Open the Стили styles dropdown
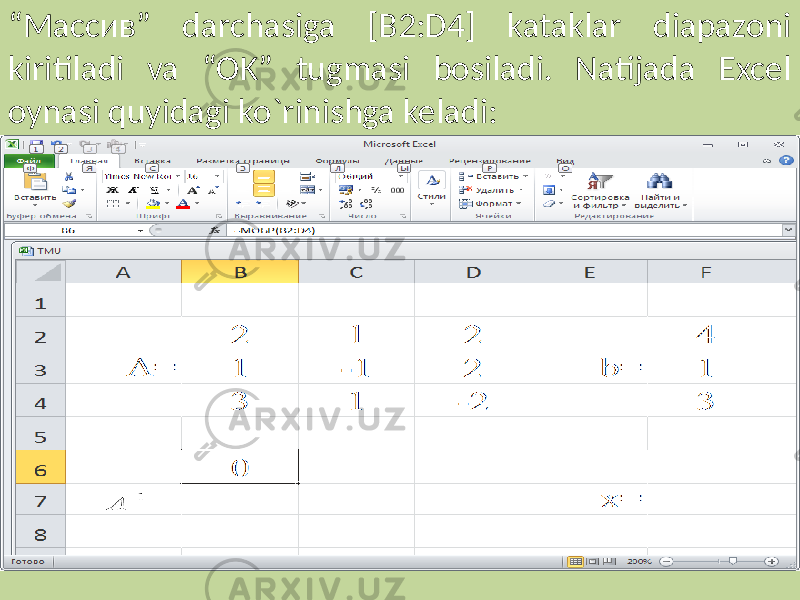 point(431,189)
